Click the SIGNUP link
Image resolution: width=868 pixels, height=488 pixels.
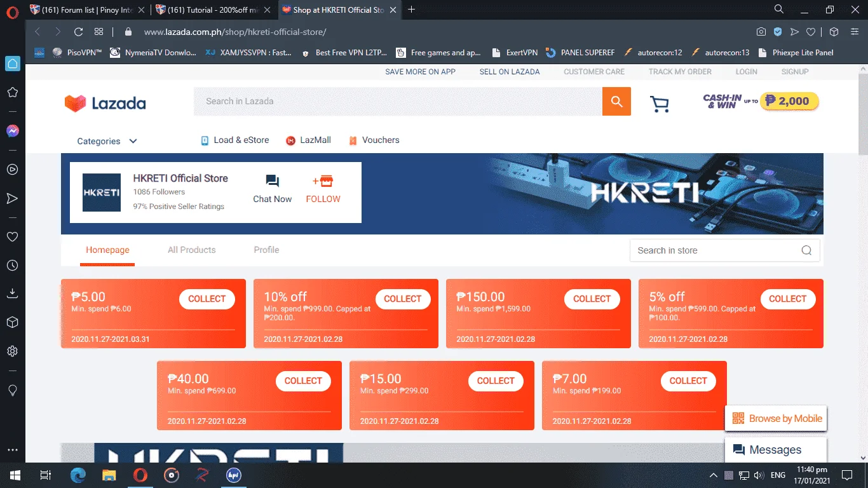click(795, 72)
